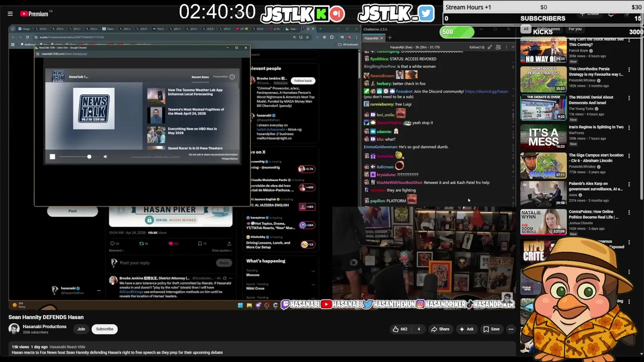Open weather widget in stream taskbar
Image resolution: width=644 pixels, height=362 pixels.
point(19,305)
